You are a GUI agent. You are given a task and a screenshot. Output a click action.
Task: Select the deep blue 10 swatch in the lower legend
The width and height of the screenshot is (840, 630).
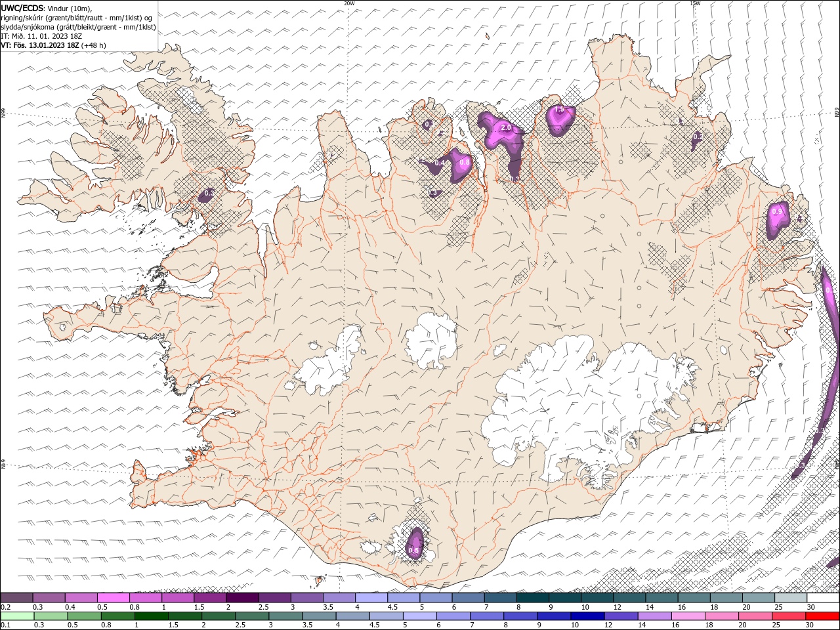point(587,616)
